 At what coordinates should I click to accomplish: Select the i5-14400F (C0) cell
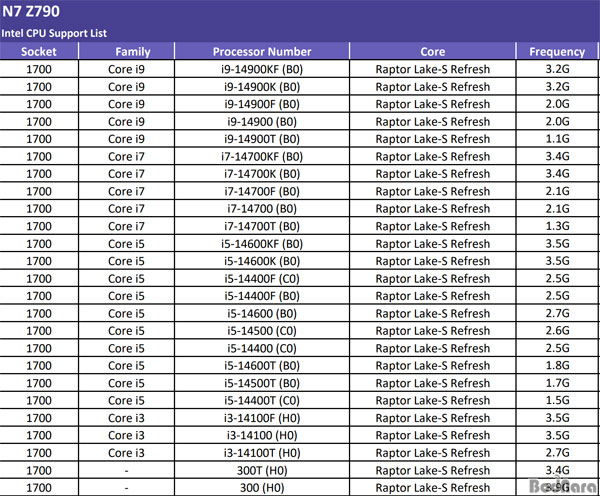coord(262,279)
